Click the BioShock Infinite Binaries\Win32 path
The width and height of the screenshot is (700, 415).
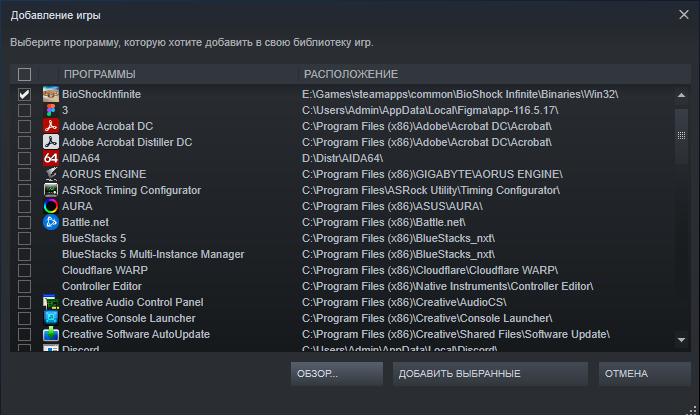(460, 94)
